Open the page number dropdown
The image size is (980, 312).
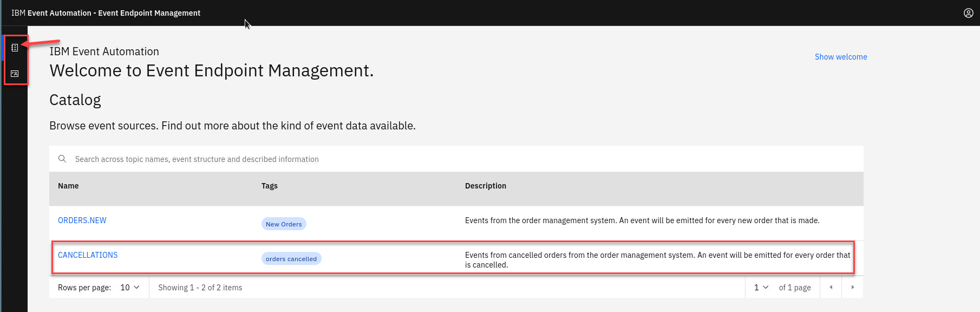pos(761,288)
